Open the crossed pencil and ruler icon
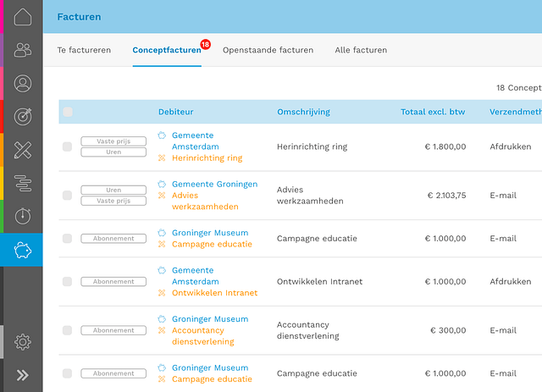The image size is (542, 392). (x=23, y=151)
